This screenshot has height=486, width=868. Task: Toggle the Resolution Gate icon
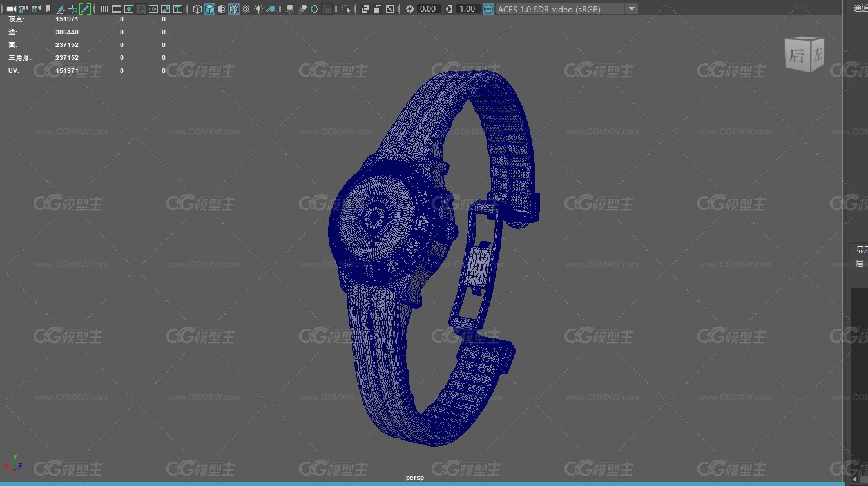(129, 9)
